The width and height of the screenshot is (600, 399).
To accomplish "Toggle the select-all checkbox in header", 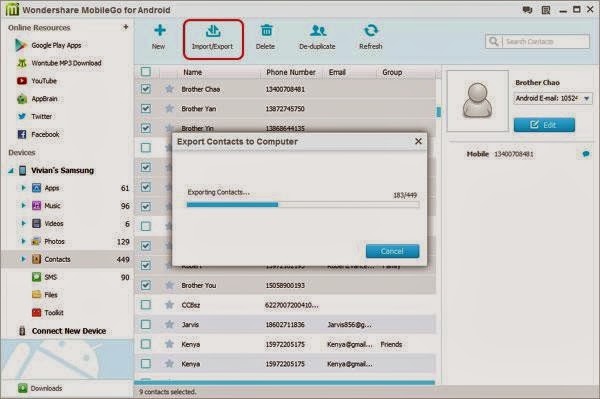I will tap(145, 72).
